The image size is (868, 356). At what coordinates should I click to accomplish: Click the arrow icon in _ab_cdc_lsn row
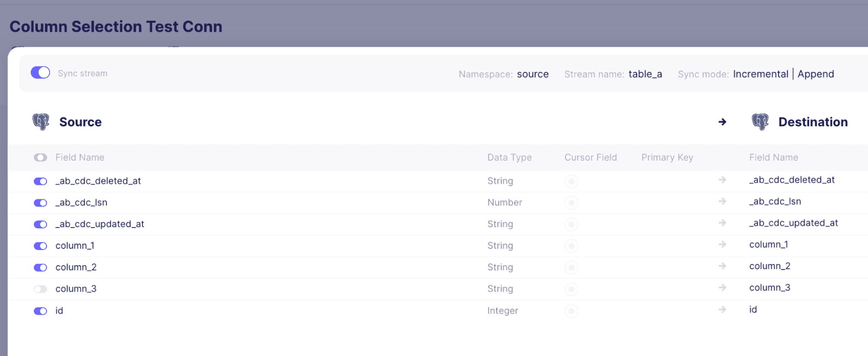click(x=723, y=201)
